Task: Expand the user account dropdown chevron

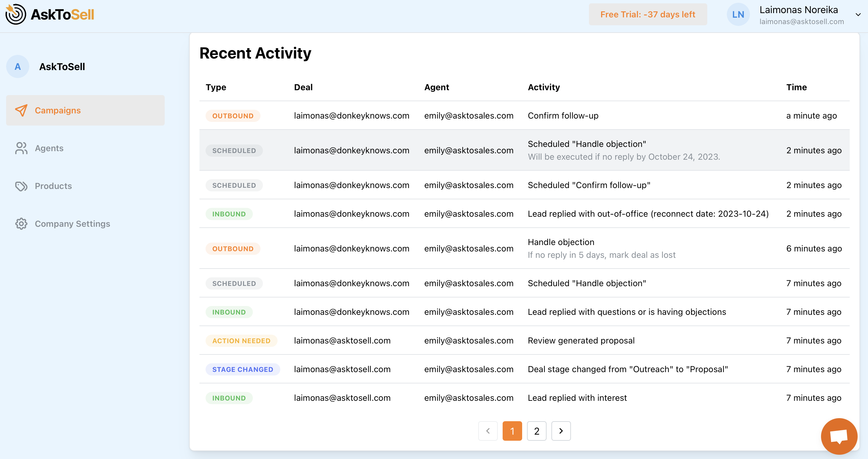Action: click(x=858, y=15)
